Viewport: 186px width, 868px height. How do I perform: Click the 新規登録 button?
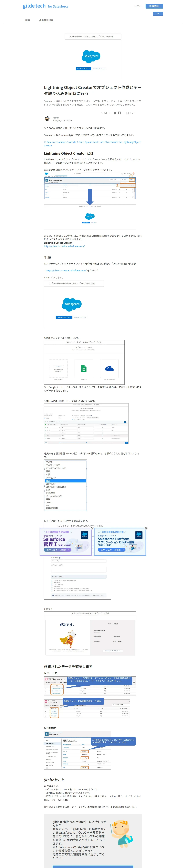pos(154,6)
